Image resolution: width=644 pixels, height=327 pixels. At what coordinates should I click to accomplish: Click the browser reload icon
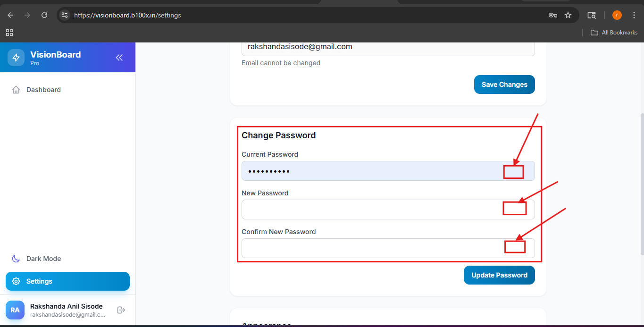tap(44, 15)
